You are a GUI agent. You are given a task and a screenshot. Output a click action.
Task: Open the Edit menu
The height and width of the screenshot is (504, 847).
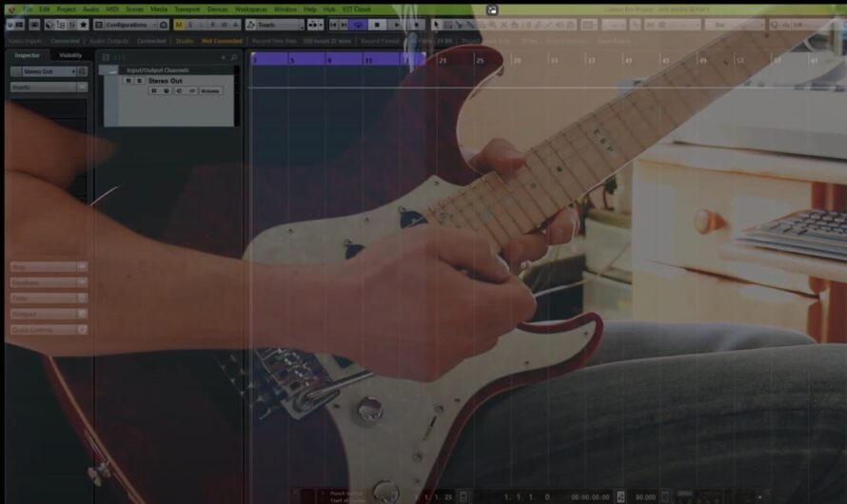(45, 10)
